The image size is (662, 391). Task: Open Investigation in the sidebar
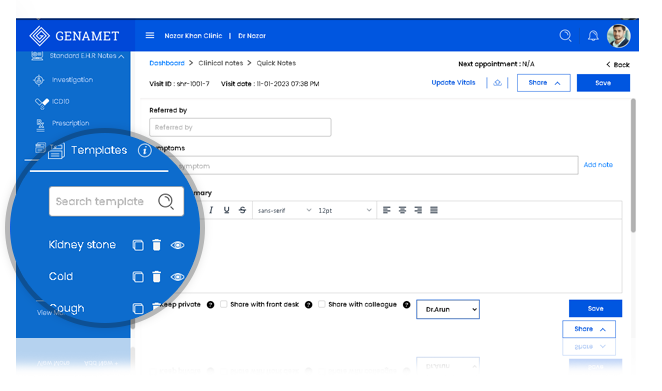tap(72, 80)
